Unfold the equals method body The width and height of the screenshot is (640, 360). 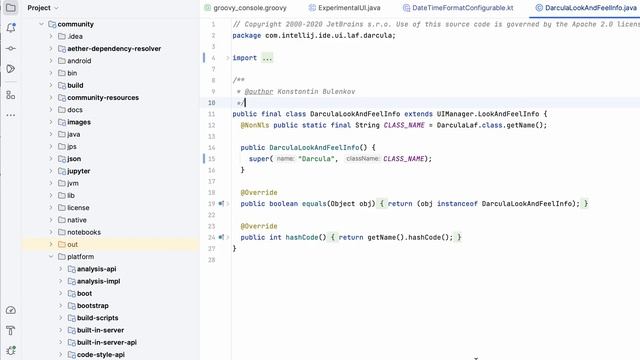click(x=228, y=203)
